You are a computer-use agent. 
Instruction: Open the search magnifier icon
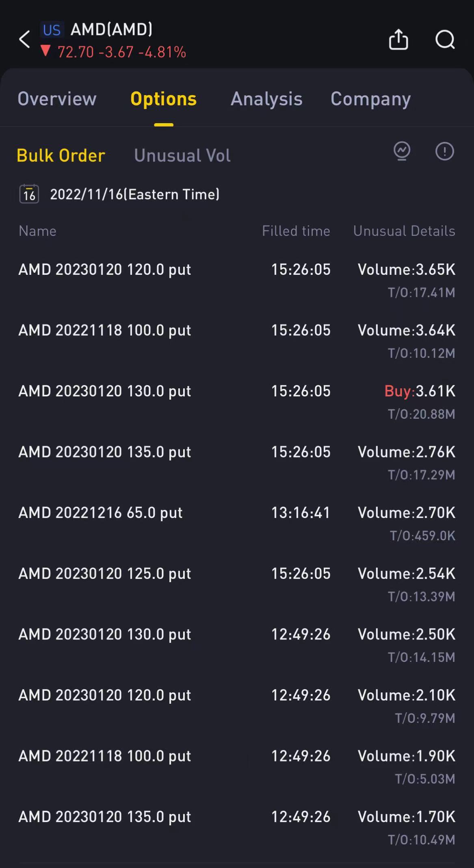click(x=445, y=39)
